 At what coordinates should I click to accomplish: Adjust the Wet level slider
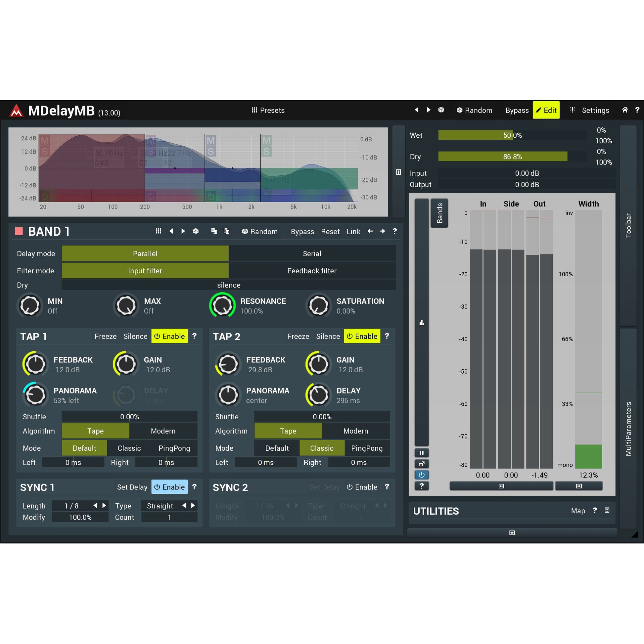[x=512, y=135]
